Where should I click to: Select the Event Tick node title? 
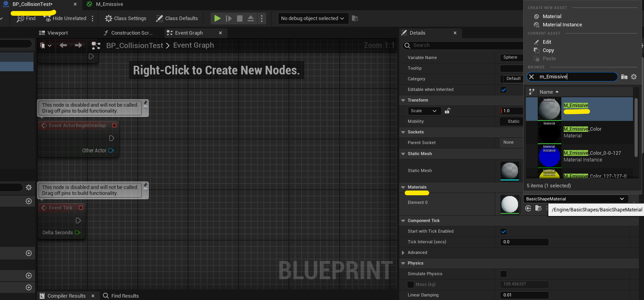coord(60,208)
